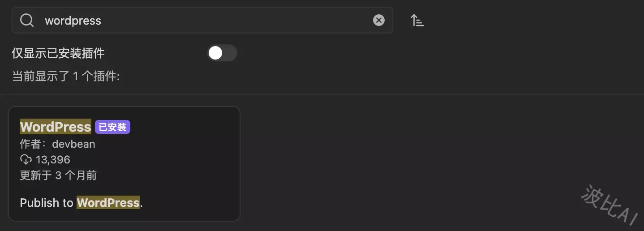Click the 当前显示了 1 个插件 status line
Viewport: 644px width, 231px height.
click(66, 77)
